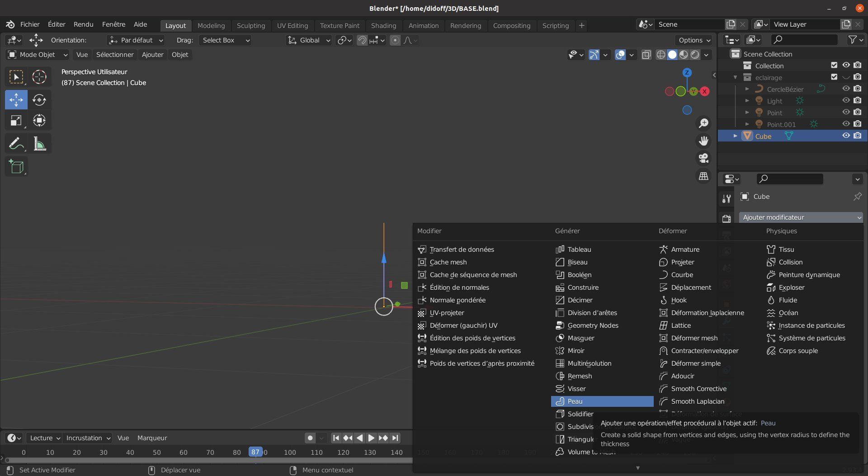This screenshot has height=476, width=868.
Task: Collapse the eclairage collection
Action: [x=735, y=77]
